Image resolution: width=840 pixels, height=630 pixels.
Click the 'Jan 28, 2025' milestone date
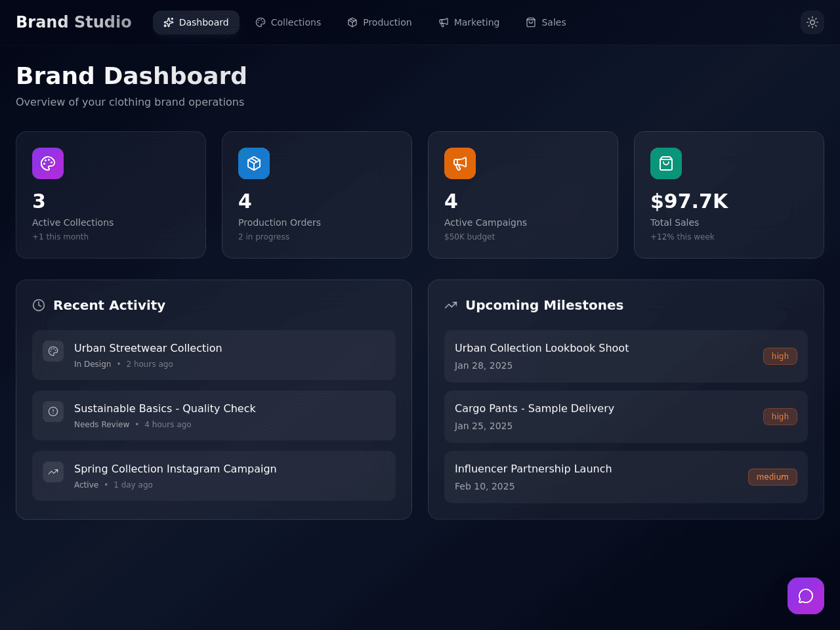pyautogui.click(x=484, y=366)
